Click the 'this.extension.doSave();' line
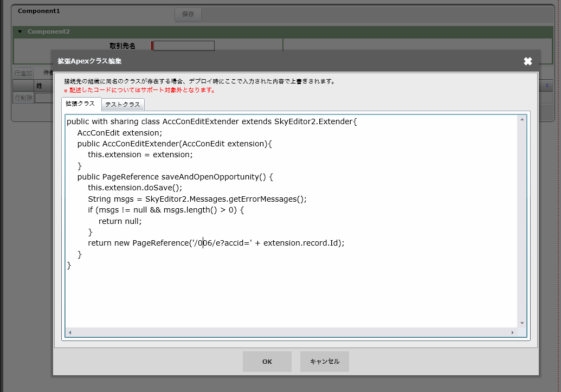This screenshot has height=392, width=561. (135, 188)
